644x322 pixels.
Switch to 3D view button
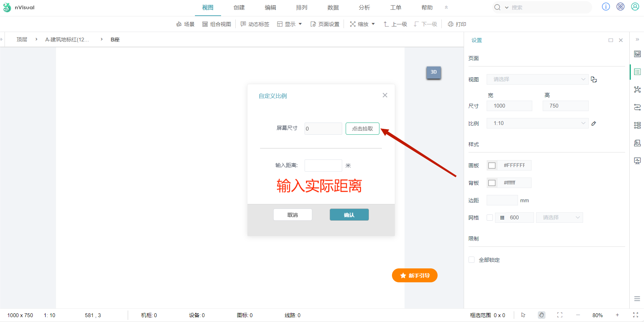tap(433, 72)
